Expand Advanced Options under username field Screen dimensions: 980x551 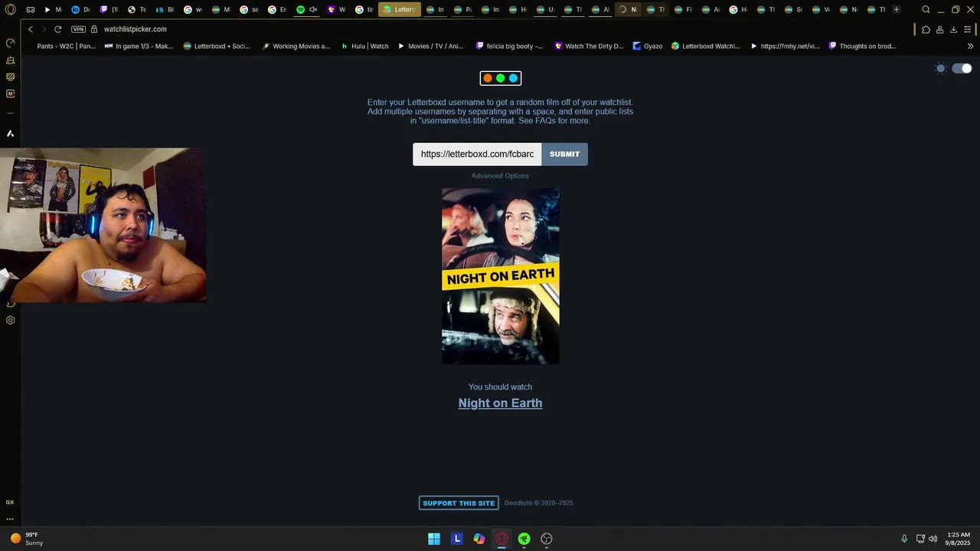coord(500,176)
